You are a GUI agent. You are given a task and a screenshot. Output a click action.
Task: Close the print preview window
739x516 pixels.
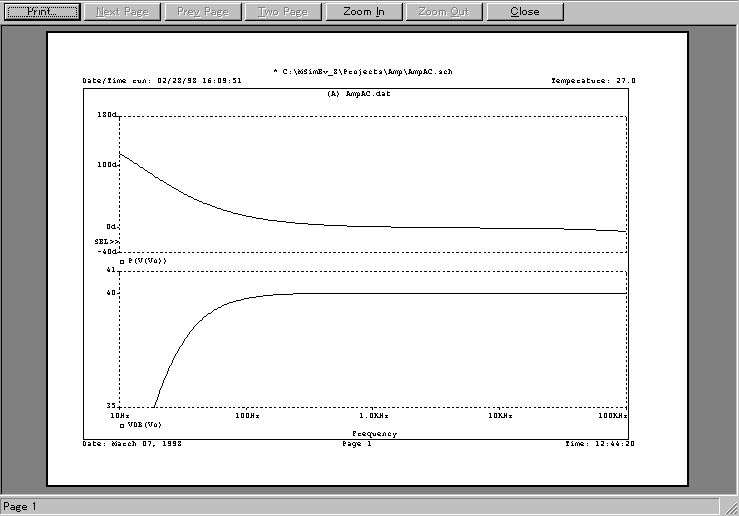coord(525,12)
